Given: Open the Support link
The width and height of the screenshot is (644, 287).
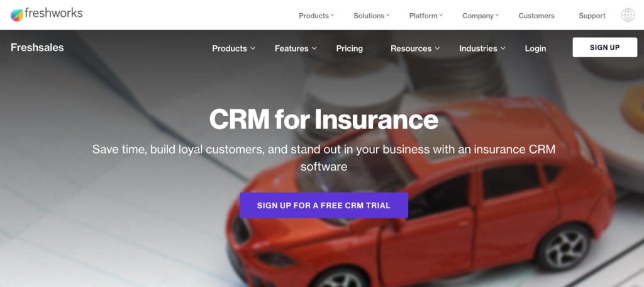Looking at the screenshot, I should (592, 16).
